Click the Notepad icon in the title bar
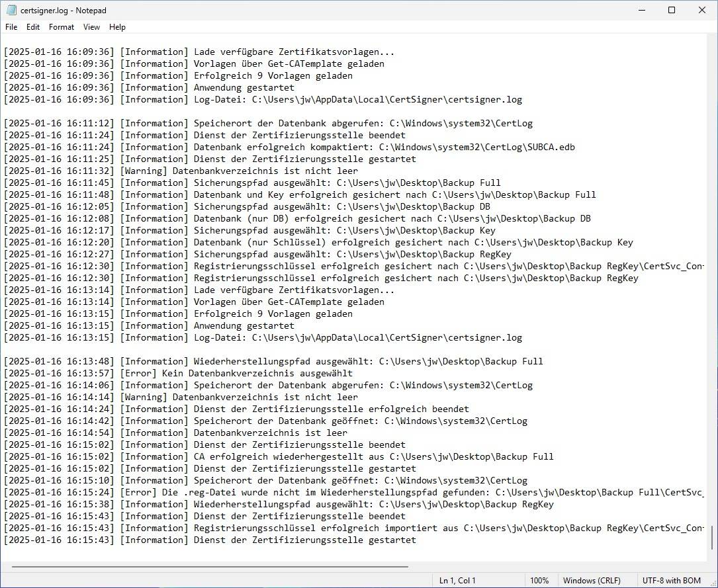This screenshot has height=588, width=718. coord(11,10)
